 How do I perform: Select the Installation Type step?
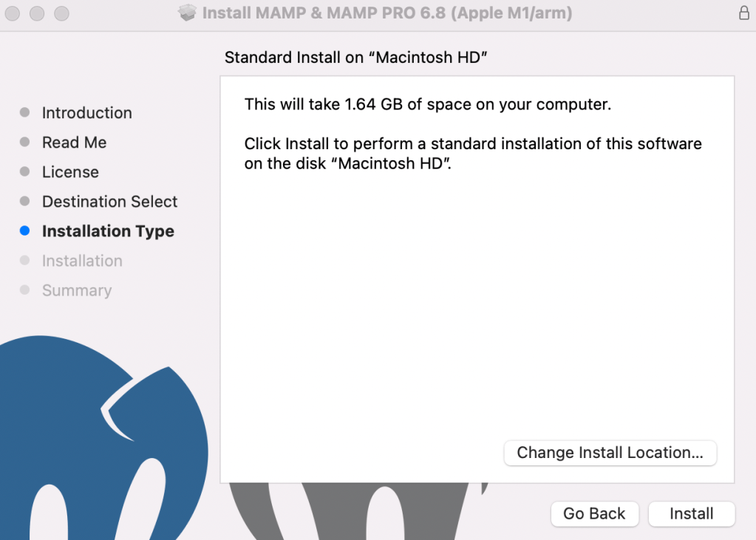tap(108, 230)
